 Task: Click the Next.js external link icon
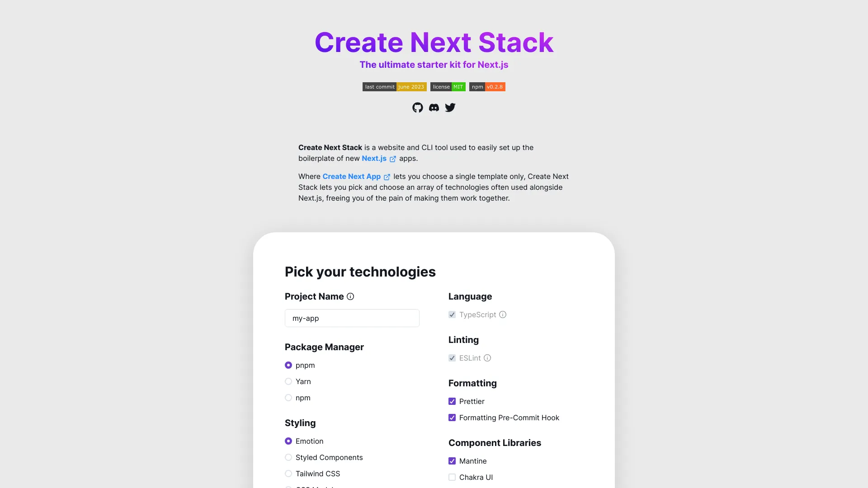coord(392,159)
